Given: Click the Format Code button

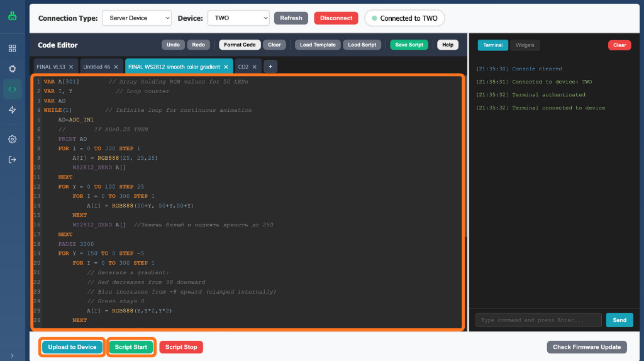Looking at the screenshot, I should 240,45.
